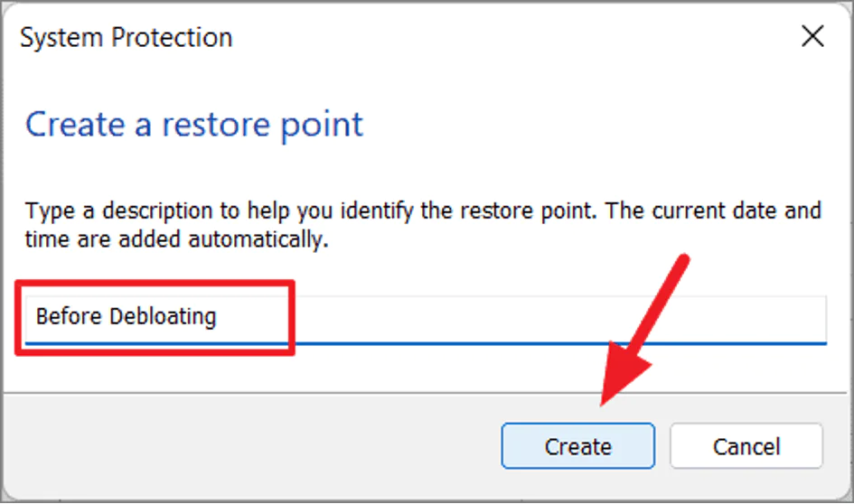This screenshot has height=504, width=854.
Task: Click the blue underline of the text field
Action: tap(542, 342)
